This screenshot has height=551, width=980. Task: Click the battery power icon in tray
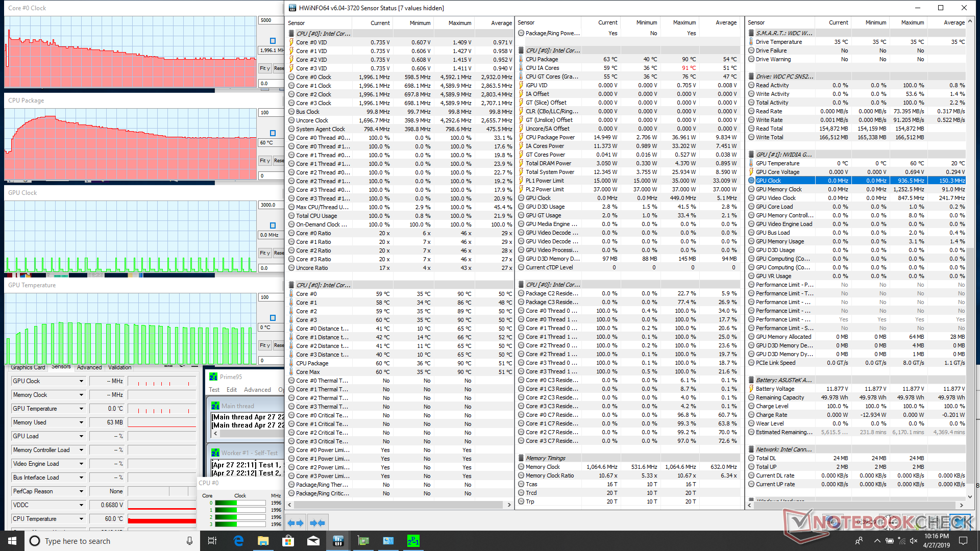[889, 541]
